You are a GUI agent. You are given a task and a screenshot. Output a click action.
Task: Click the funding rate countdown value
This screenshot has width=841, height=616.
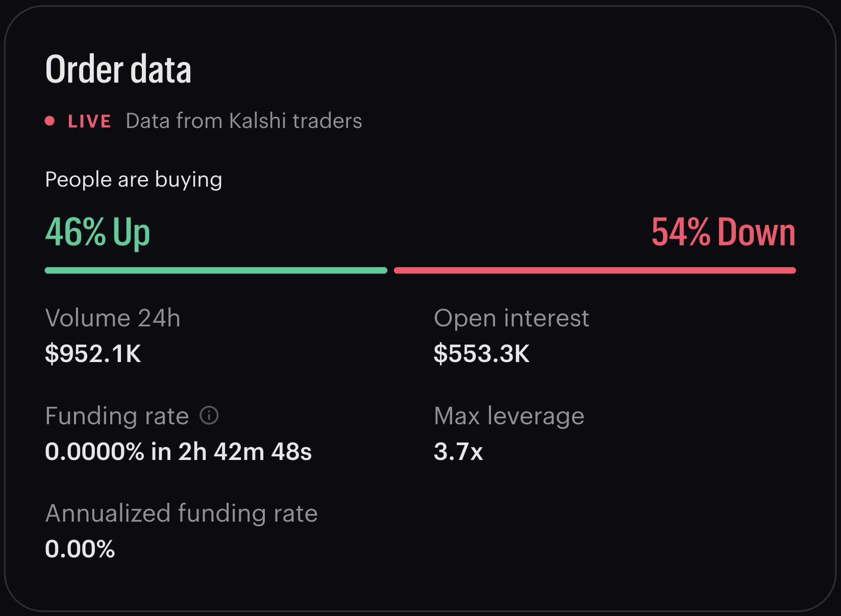tap(178, 451)
